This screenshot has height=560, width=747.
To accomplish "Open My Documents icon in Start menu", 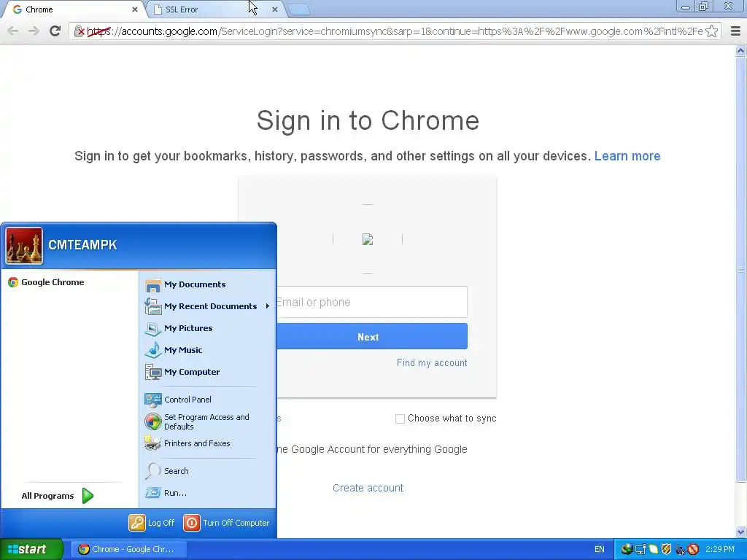I will (x=153, y=285).
